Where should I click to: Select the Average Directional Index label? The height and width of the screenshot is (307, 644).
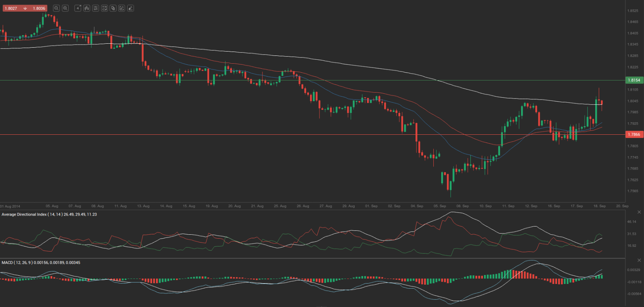pyautogui.click(x=49, y=214)
